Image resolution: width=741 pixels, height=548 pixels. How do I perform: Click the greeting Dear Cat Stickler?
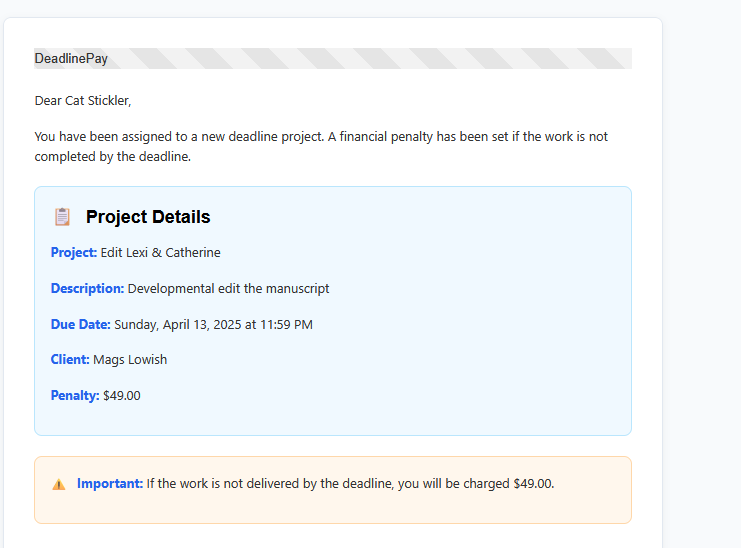click(83, 101)
